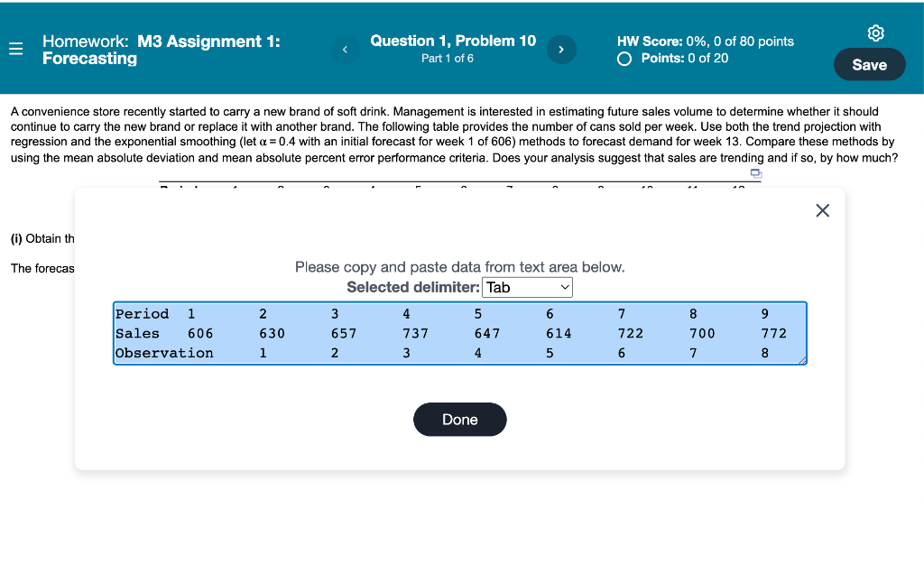924x574 pixels.
Task: Click the copy-to-clipboard icon near the table
Action: [x=755, y=171]
